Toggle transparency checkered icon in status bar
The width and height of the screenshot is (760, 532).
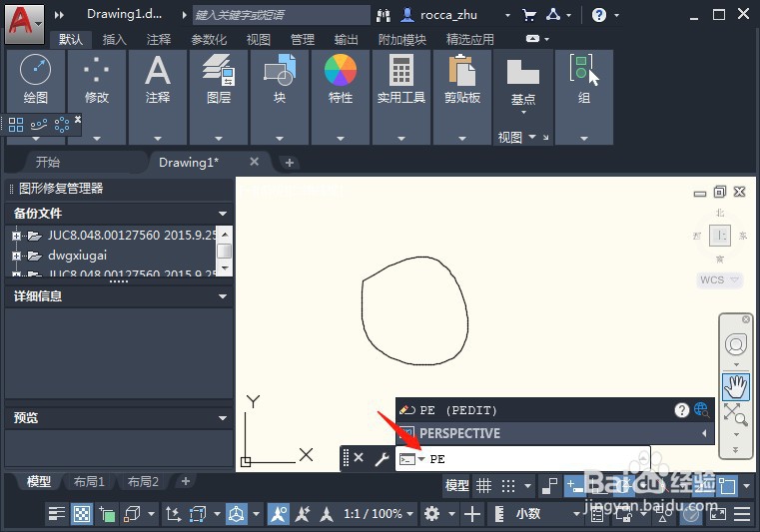coord(82,514)
